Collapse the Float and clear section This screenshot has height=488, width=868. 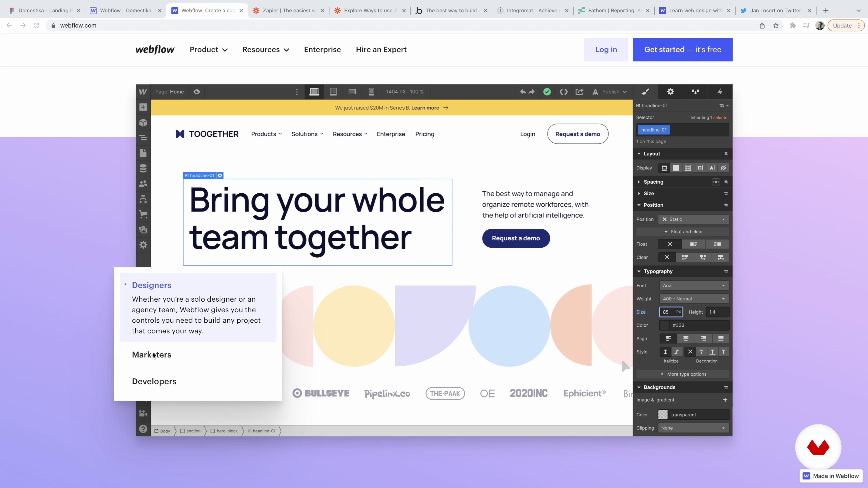(x=683, y=232)
